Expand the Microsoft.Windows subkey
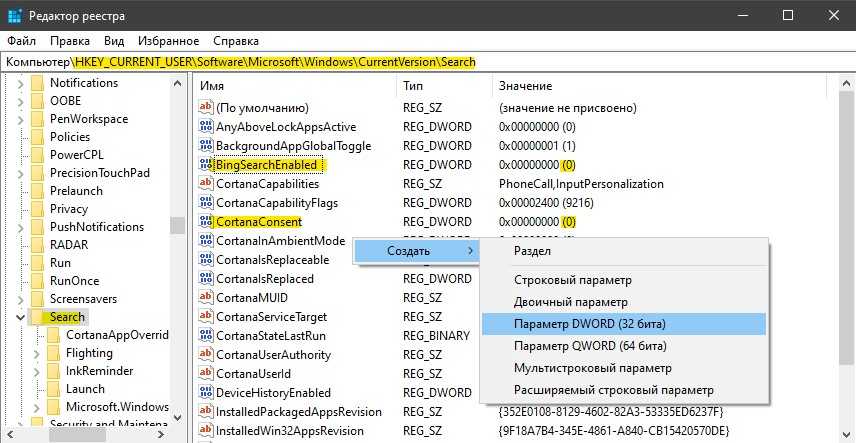 tap(37, 407)
